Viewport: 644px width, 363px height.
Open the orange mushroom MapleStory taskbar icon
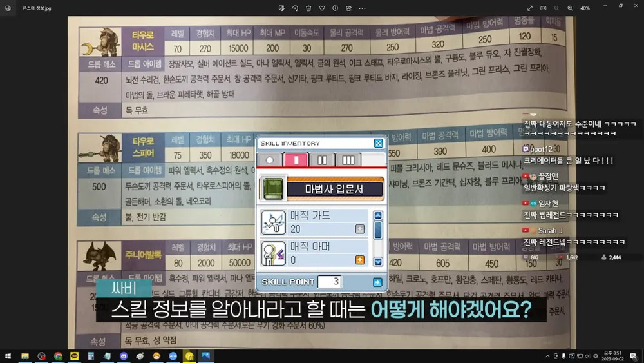pyautogui.click(x=156, y=356)
